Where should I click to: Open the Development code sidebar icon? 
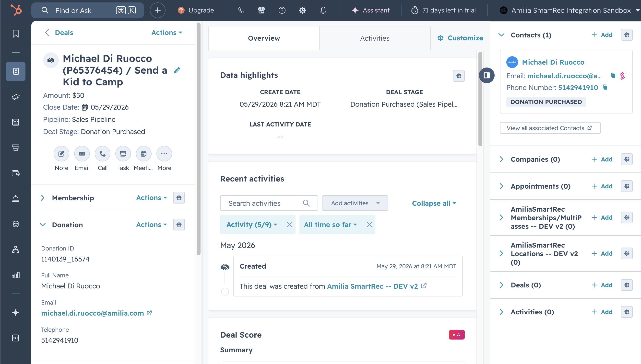coord(15,338)
